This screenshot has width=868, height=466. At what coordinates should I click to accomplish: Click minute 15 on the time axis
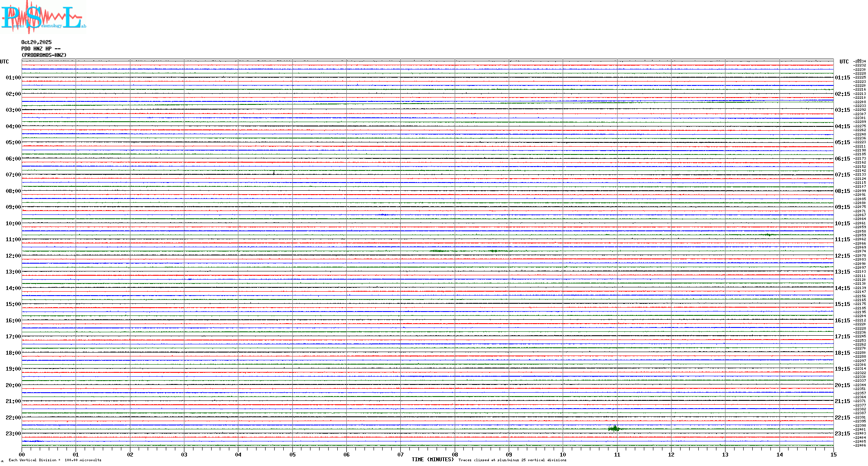coord(833,455)
